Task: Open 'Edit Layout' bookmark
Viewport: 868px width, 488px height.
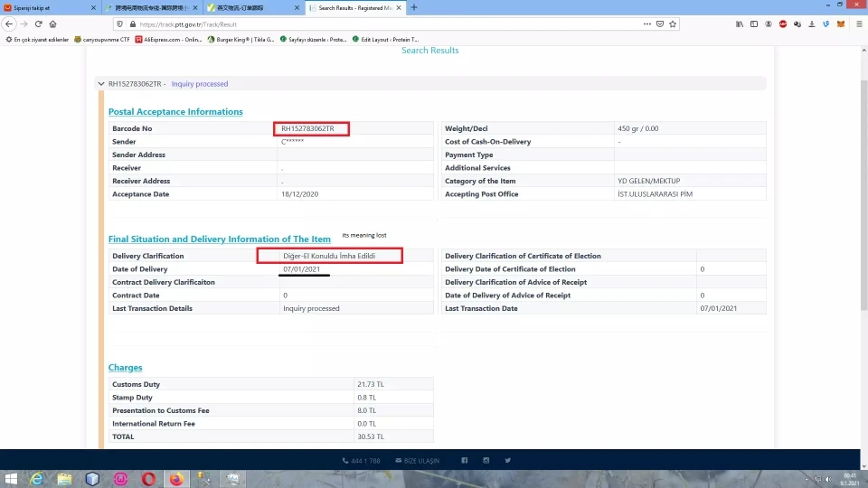Action: coord(385,39)
